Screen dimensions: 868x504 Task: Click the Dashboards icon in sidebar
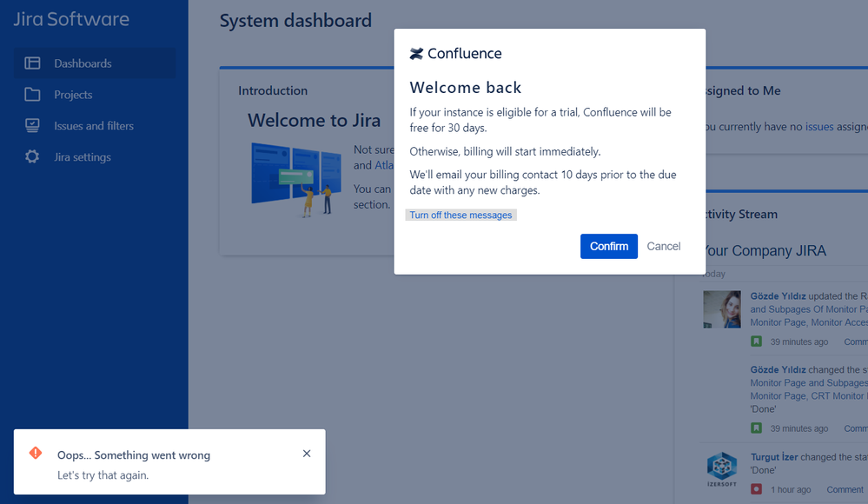(32, 63)
